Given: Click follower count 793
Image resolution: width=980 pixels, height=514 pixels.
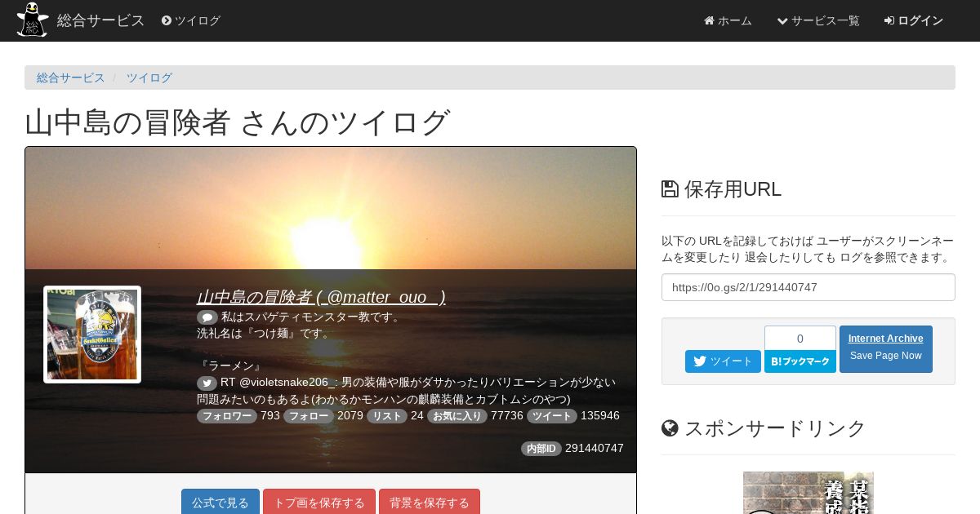Looking at the screenshot, I should [x=270, y=416].
